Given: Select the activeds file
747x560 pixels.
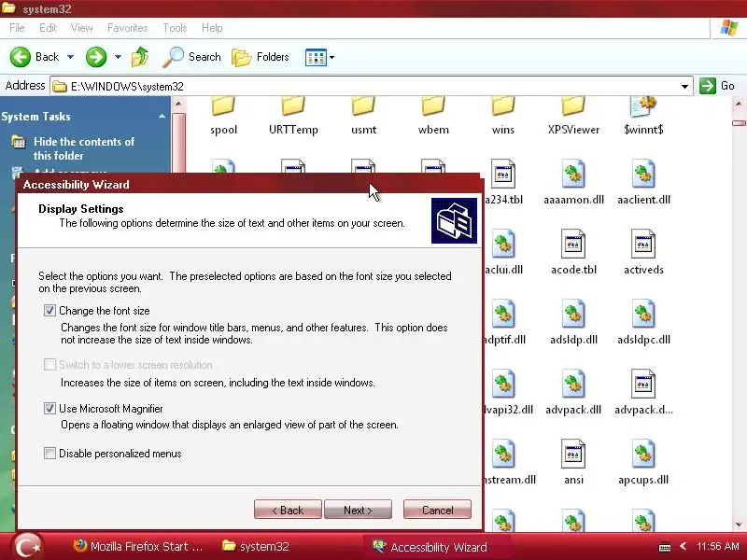Looking at the screenshot, I should (x=643, y=252).
